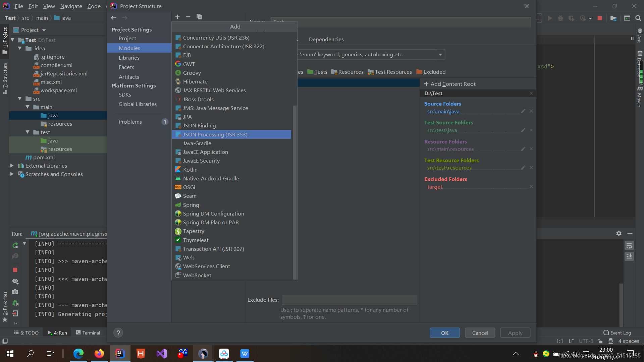Click the IntelliJ IDEA icon in the taskbar

click(120, 354)
